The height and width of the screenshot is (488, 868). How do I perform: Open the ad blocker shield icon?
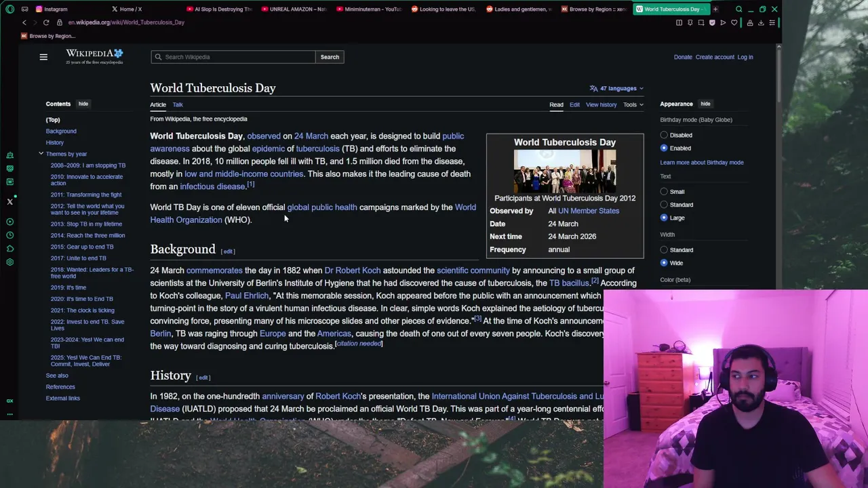[712, 22]
